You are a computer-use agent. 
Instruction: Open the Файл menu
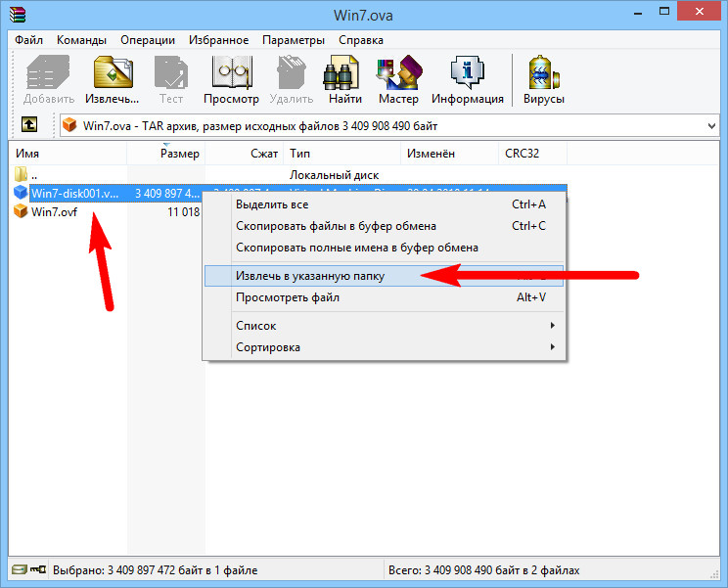click(28, 40)
